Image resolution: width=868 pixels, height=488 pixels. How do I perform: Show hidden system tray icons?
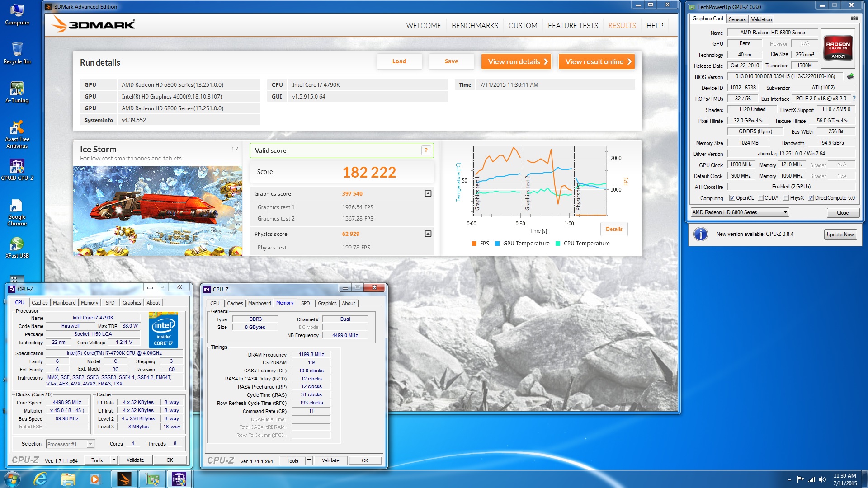coord(789,479)
